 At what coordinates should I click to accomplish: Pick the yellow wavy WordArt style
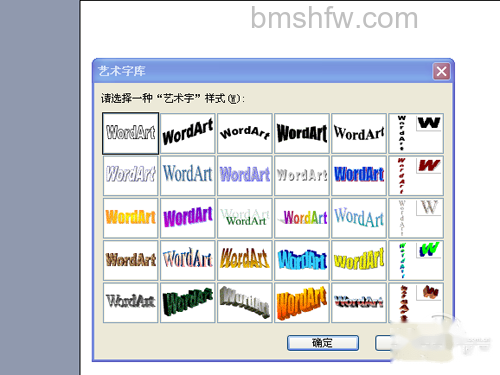click(x=359, y=260)
